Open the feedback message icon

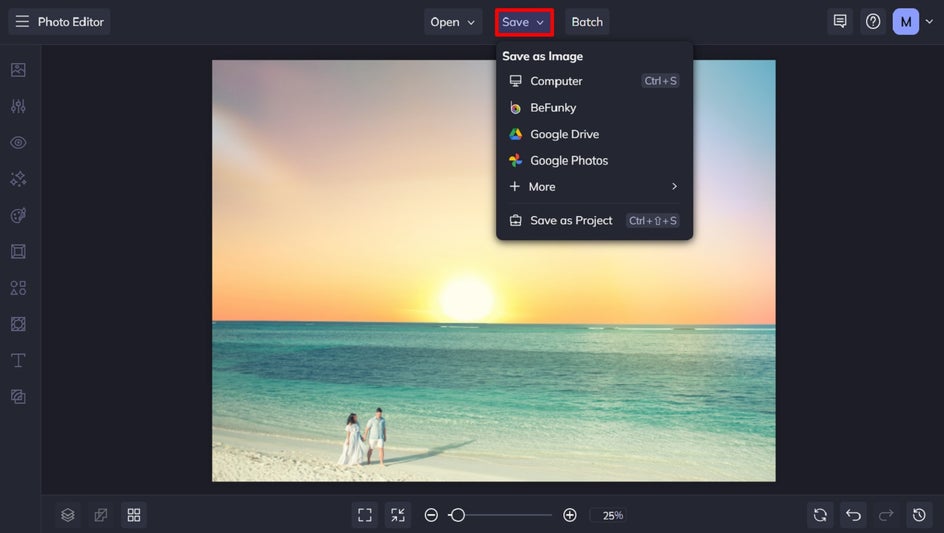840,22
